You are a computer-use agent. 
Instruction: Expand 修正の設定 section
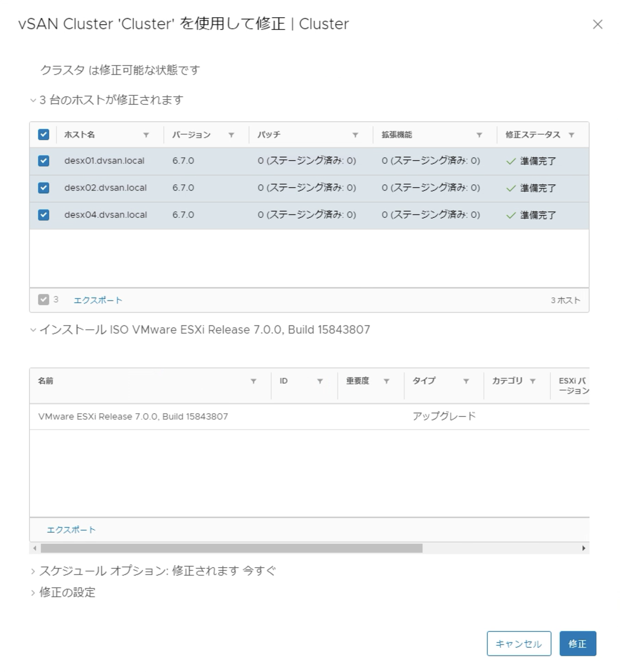click(x=34, y=592)
